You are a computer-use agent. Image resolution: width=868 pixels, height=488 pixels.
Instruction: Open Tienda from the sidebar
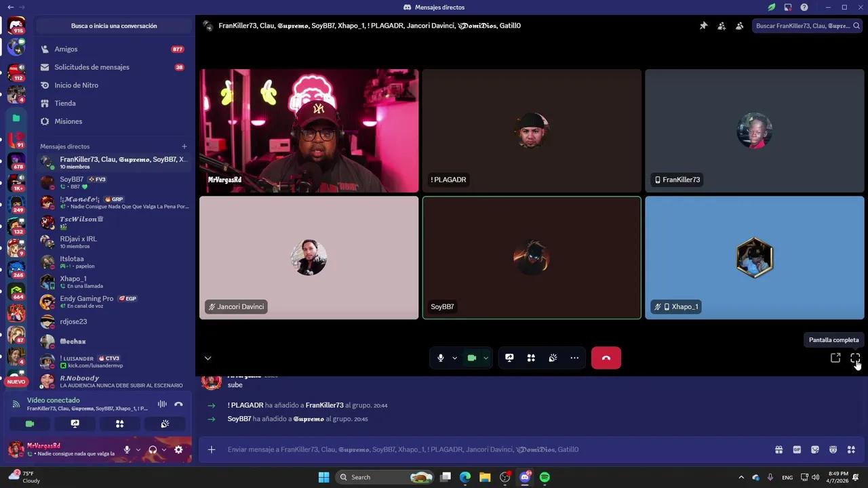click(64, 103)
